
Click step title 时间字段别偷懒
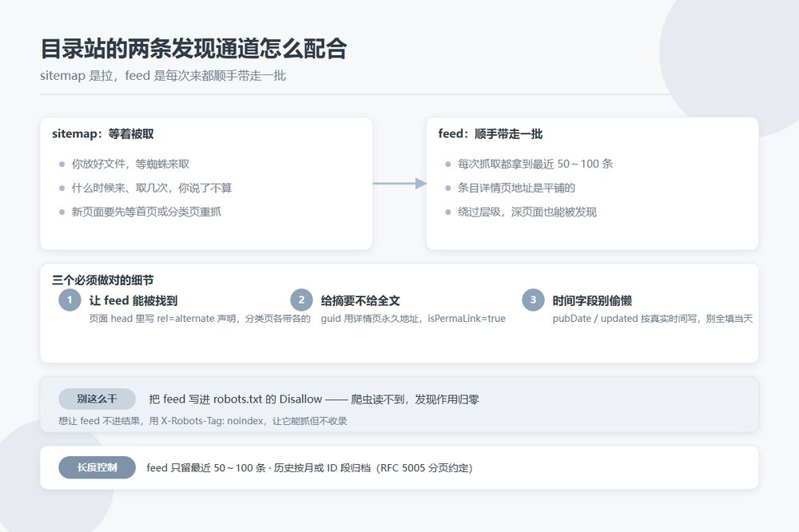592,300
